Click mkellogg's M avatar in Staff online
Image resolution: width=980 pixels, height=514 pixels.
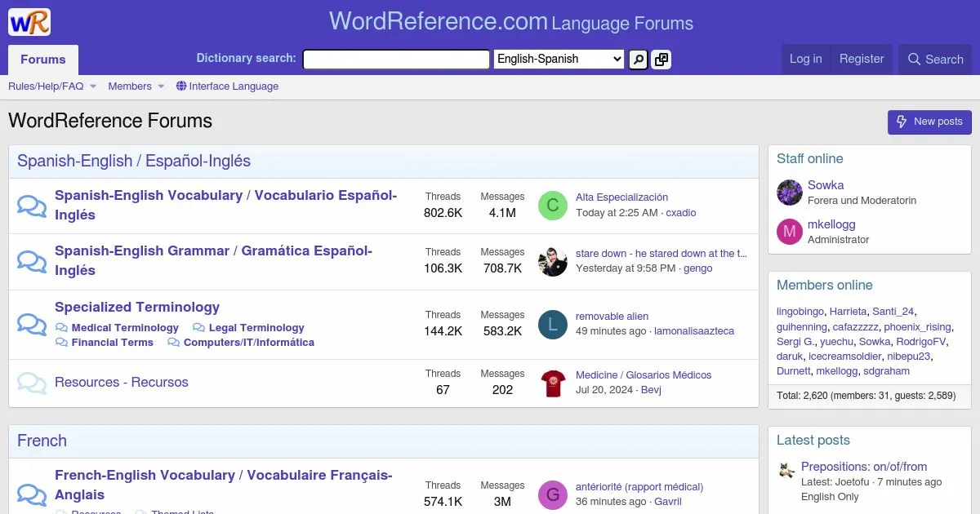pyautogui.click(x=790, y=232)
